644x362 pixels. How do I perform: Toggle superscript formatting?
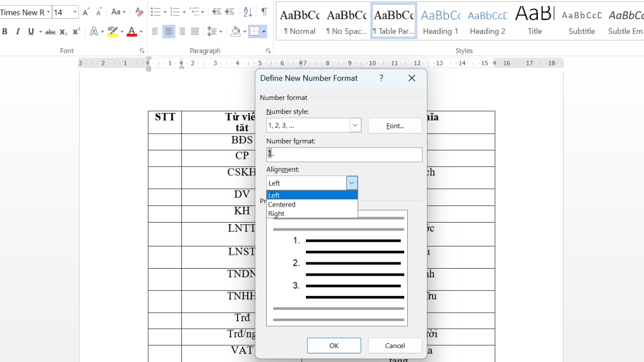pos(75,32)
